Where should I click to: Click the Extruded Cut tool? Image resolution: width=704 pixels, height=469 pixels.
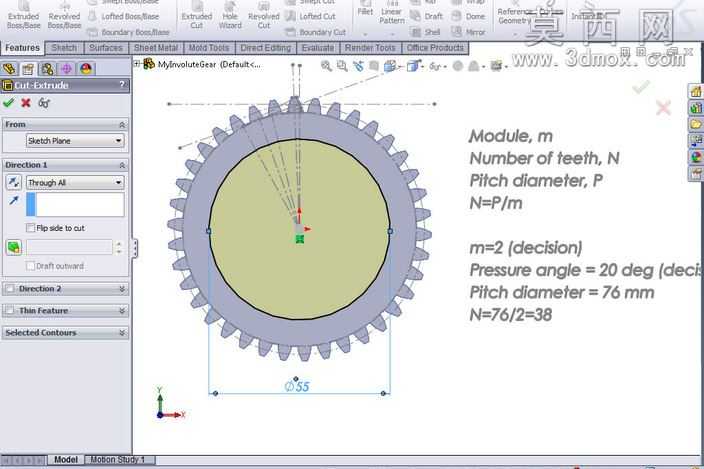[197, 15]
